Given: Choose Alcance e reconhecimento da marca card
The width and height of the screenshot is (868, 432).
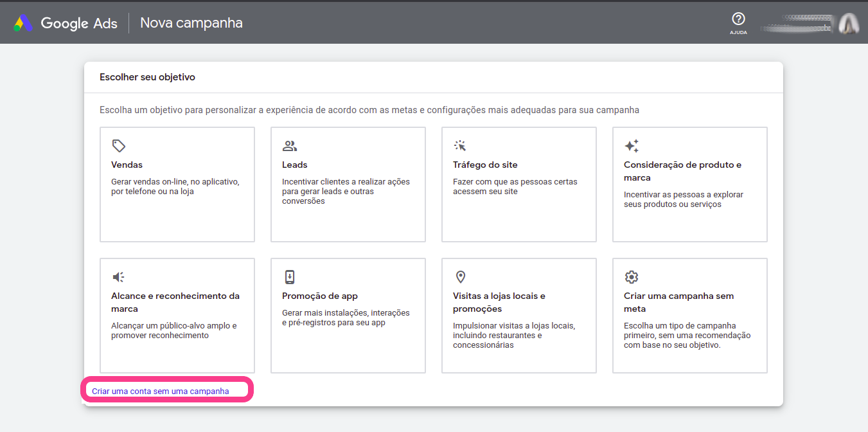Looking at the screenshot, I should pos(177,316).
